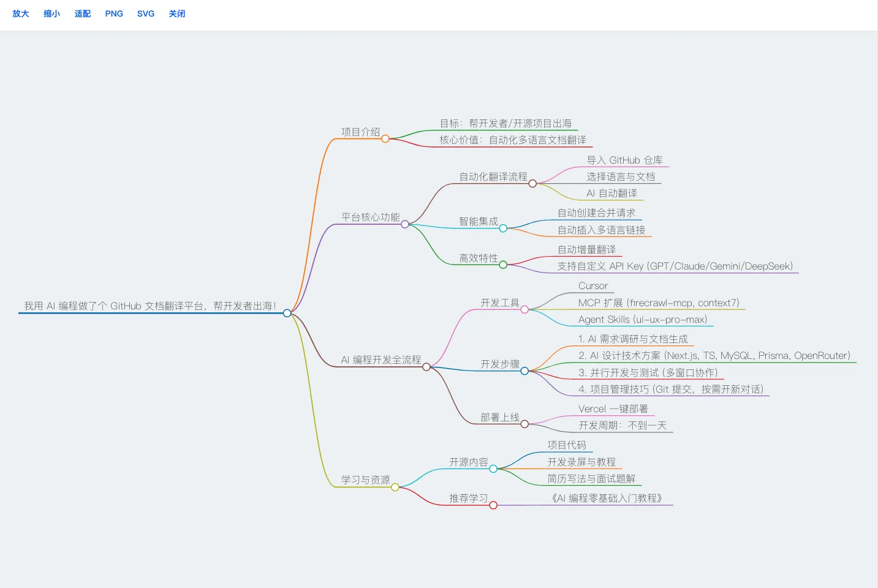Collapse the root node circle toggle
This screenshot has width=878, height=588.
[x=287, y=313]
